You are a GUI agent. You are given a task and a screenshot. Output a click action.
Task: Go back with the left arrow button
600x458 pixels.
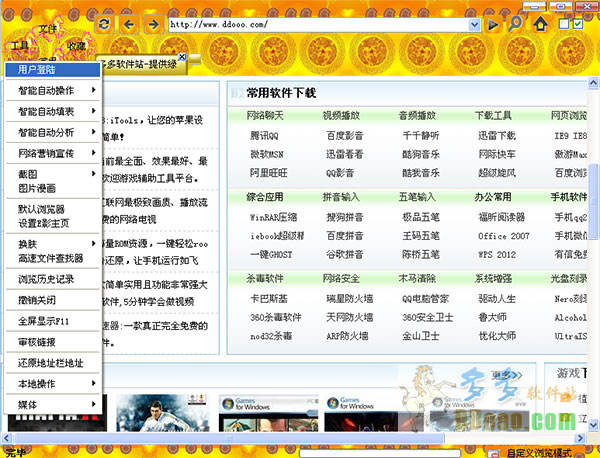(129, 24)
